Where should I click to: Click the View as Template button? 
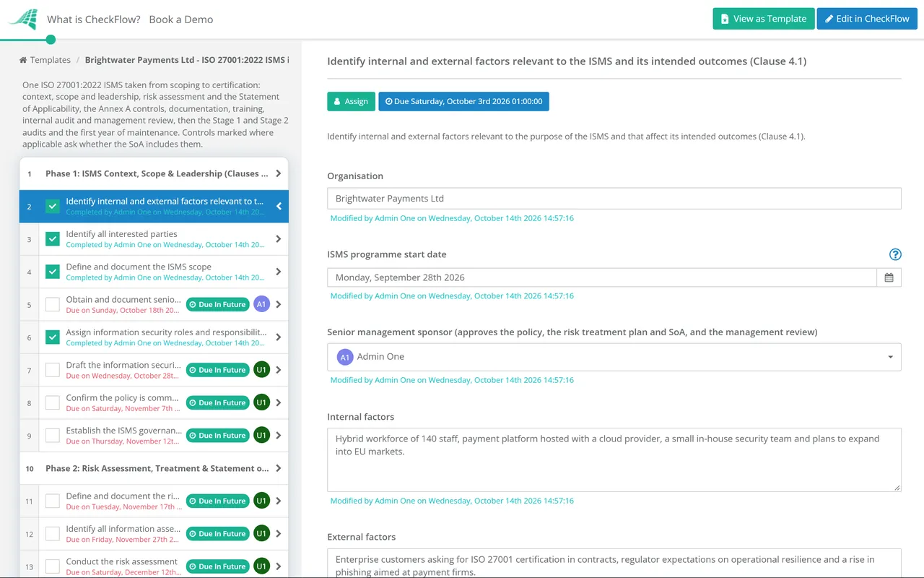tap(764, 19)
